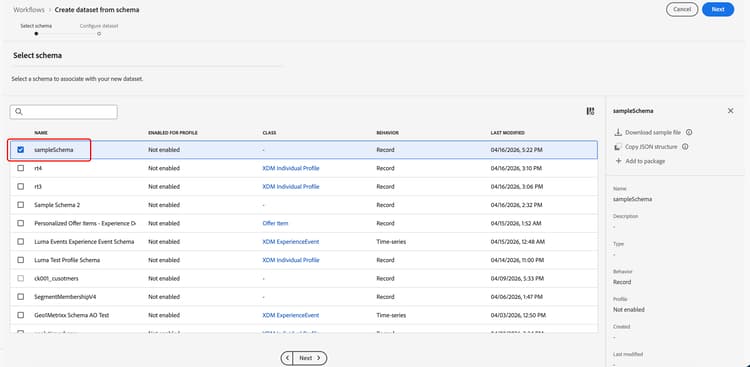Select Luma Test Profile Schema checkbox
Screen dimensions: 750x367
click(21, 260)
